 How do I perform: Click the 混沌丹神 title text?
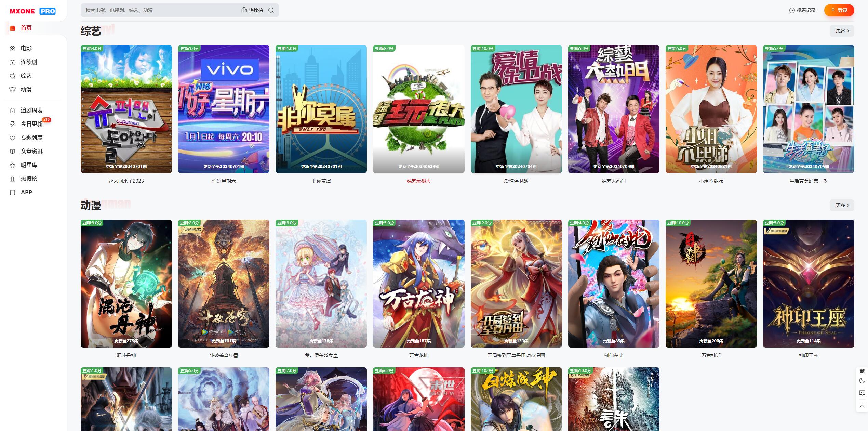click(126, 355)
